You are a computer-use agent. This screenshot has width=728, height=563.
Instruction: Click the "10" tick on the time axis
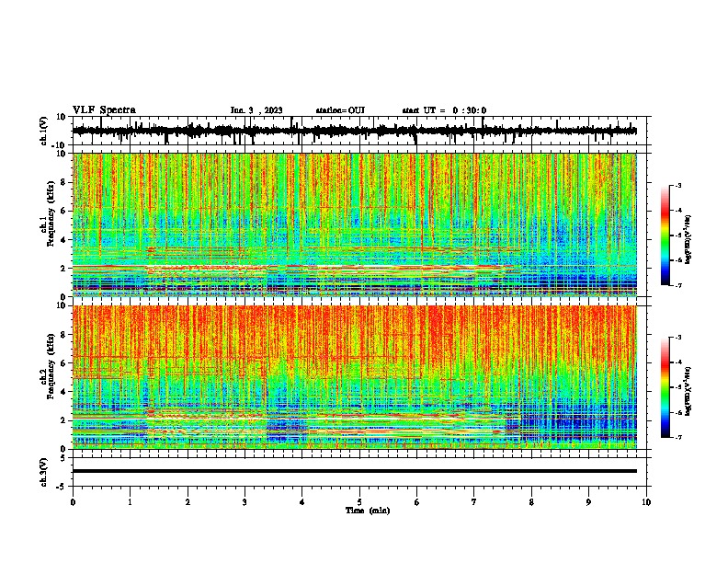646,502
